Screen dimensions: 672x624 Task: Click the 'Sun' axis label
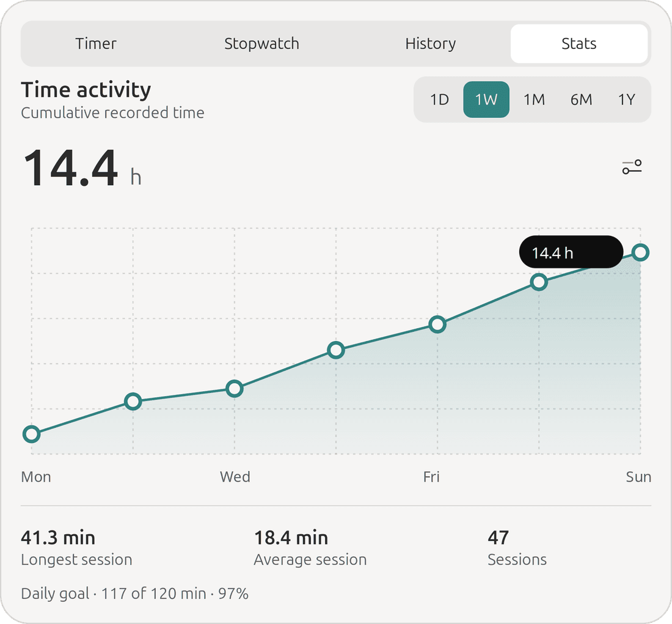click(x=638, y=477)
